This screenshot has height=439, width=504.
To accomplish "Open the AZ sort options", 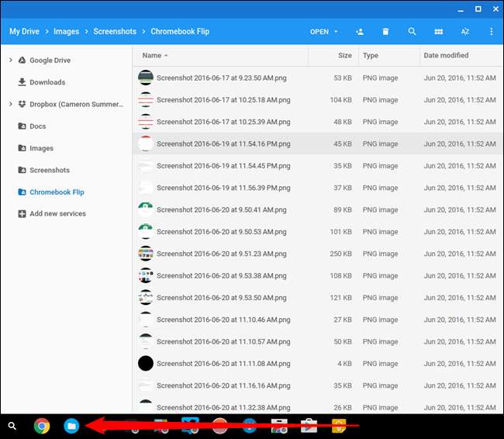I will pos(464,32).
